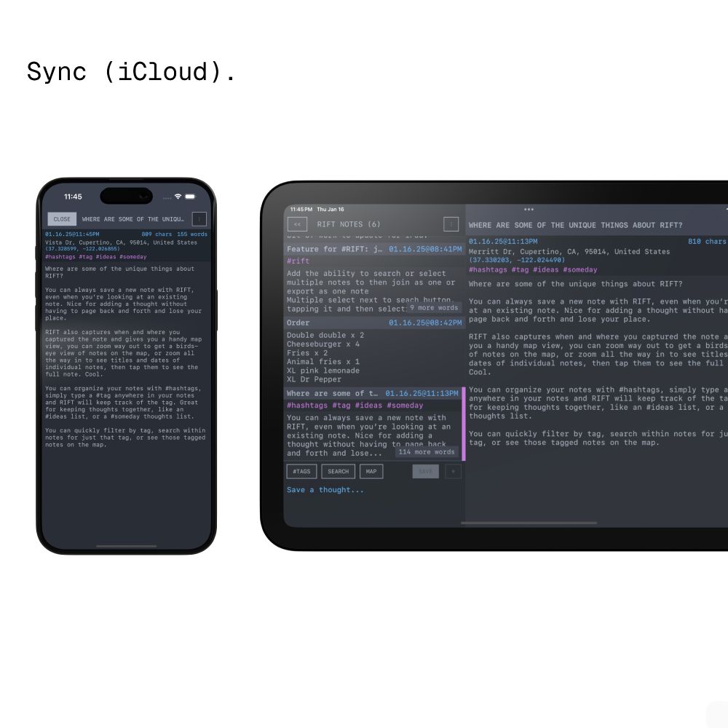Tap the "#hashtags #tag #ideas #someday" tablet list tags
Screen dimensions: 728x728
pos(355,405)
